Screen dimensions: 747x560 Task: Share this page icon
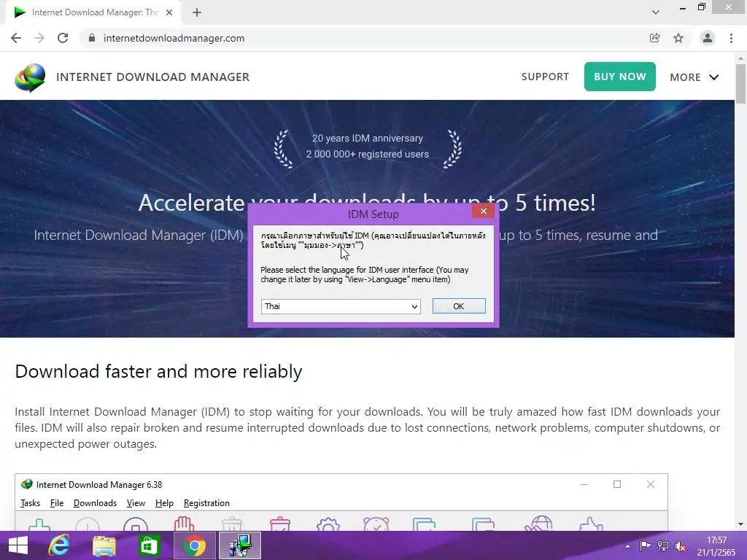(x=655, y=38)
